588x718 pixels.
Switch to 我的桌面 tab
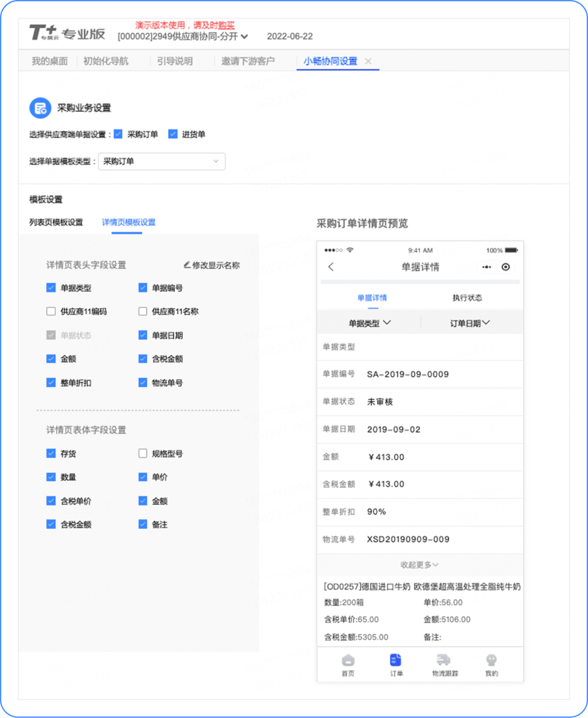tap(50, 61)
